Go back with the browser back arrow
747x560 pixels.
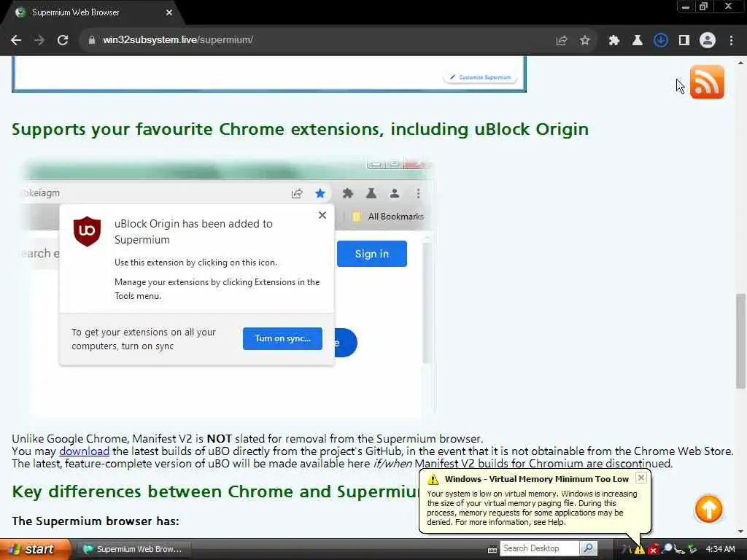pyautogui.click(x=16, y=41)
